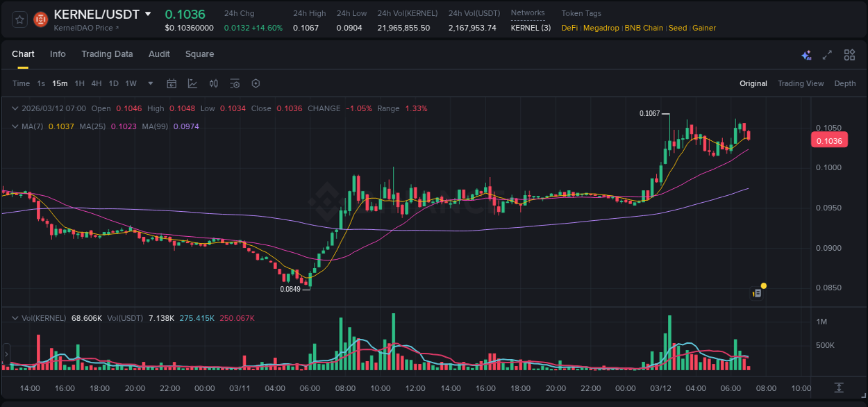Expand chart with the fullscreen arrows icon
Viewport: 868px width, 407px height.
point(826,55)
